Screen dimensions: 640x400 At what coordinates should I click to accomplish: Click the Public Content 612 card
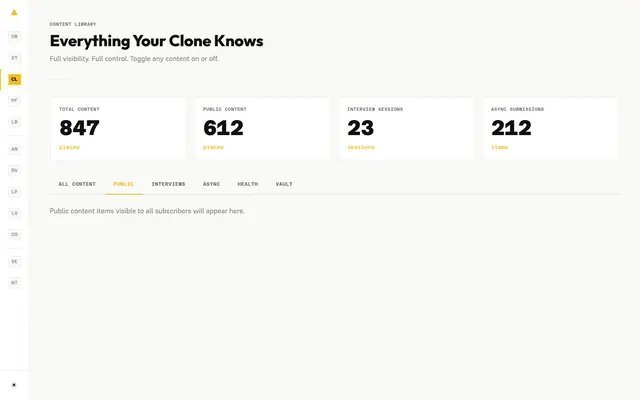pos(262,129)
